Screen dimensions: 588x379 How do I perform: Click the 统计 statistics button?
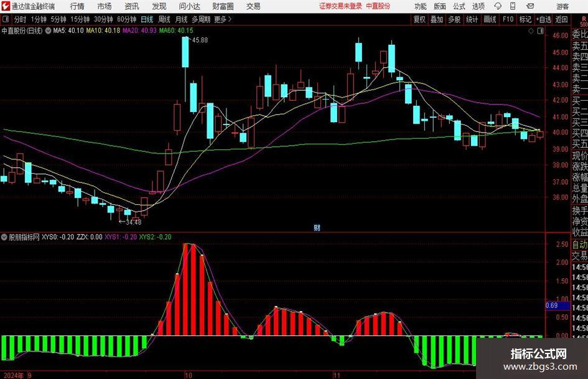tap(472, 19)
